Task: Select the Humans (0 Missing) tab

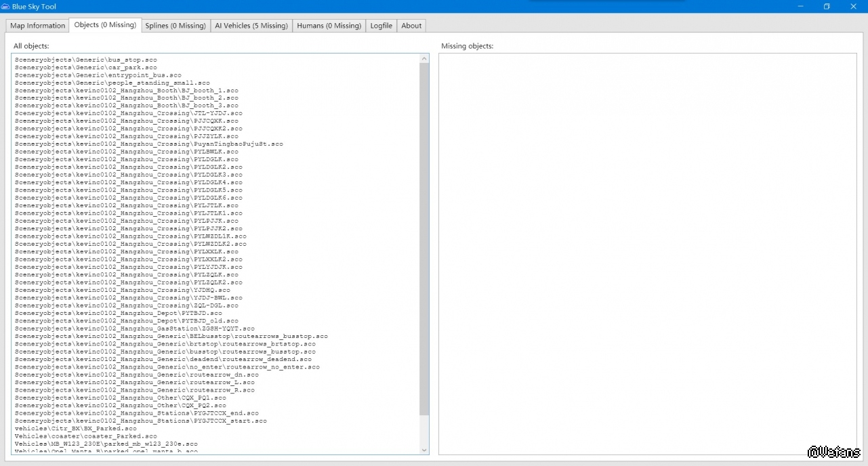Action: pyautogui.click(x=329, y=26)
